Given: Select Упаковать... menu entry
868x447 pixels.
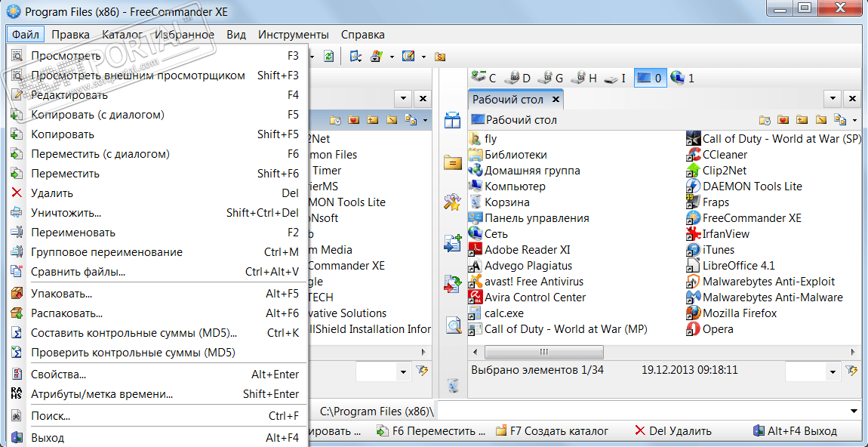Looking at the screenshot, I should (155, 294).
